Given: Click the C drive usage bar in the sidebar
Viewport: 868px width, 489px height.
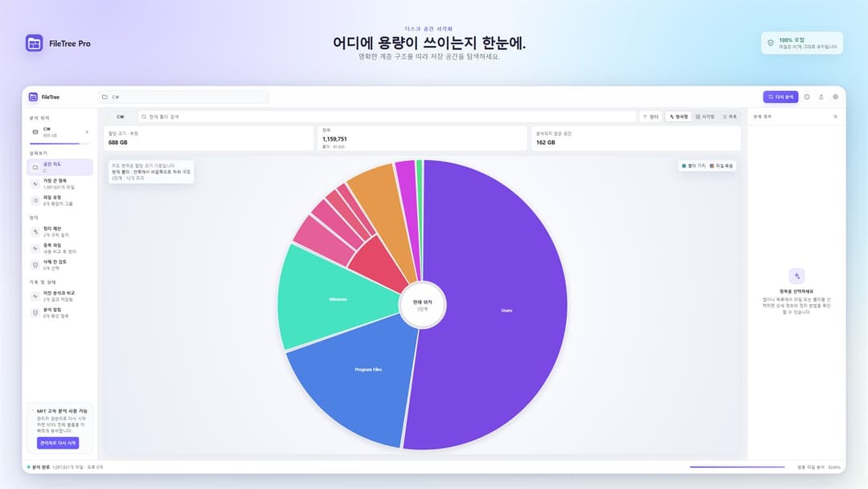Looking at the screenshot, I should 59,143.
